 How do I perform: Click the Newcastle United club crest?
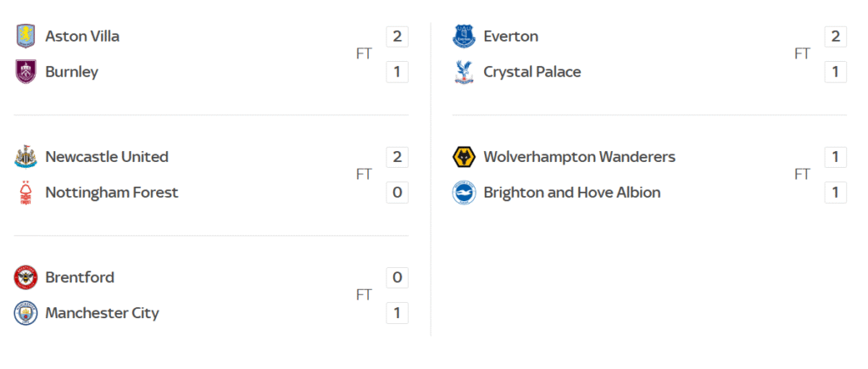tap(26, 157)
